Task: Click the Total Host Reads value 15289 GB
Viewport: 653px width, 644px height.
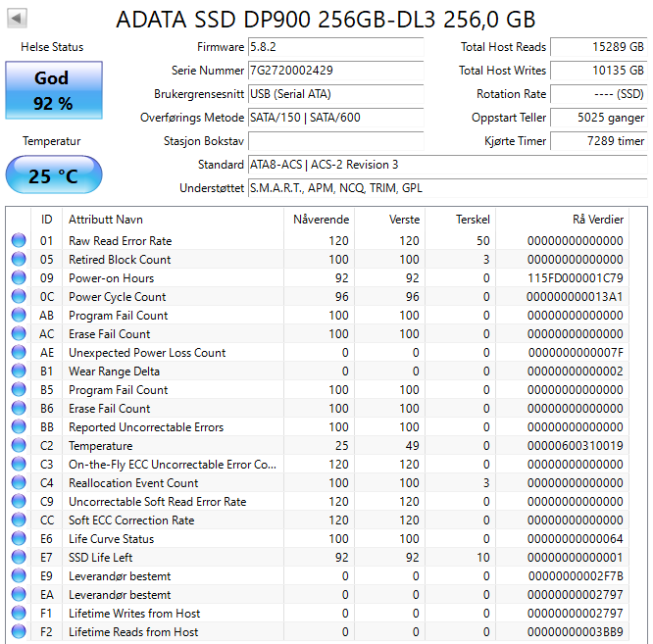Action: tap(599, 47)
